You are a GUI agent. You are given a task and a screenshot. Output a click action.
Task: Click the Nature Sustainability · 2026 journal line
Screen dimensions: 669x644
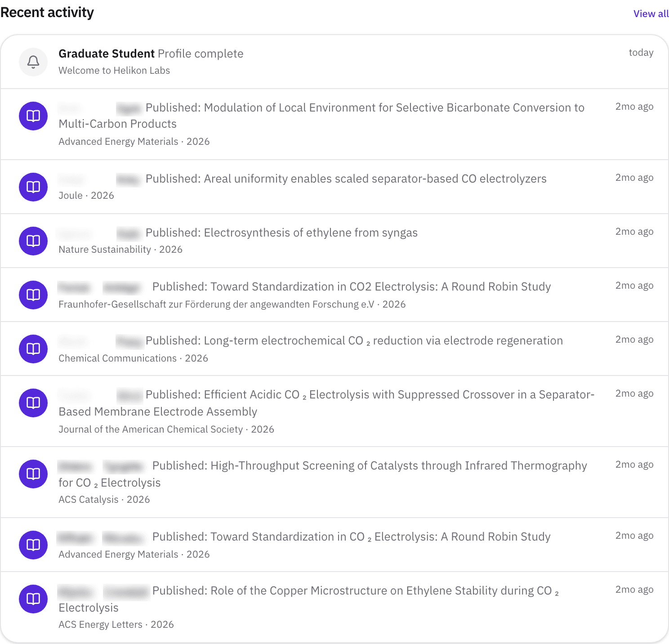tap(120, 250)
